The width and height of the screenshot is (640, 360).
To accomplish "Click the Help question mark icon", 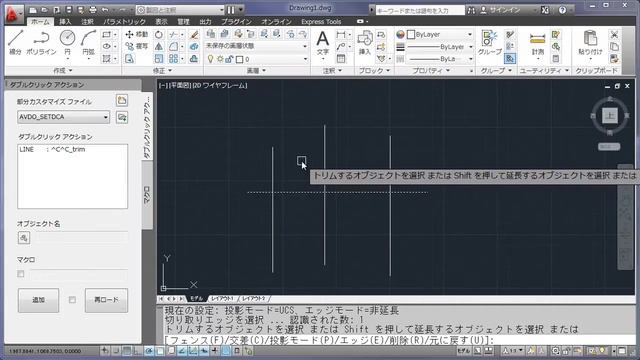I will [x=562, y=10].
